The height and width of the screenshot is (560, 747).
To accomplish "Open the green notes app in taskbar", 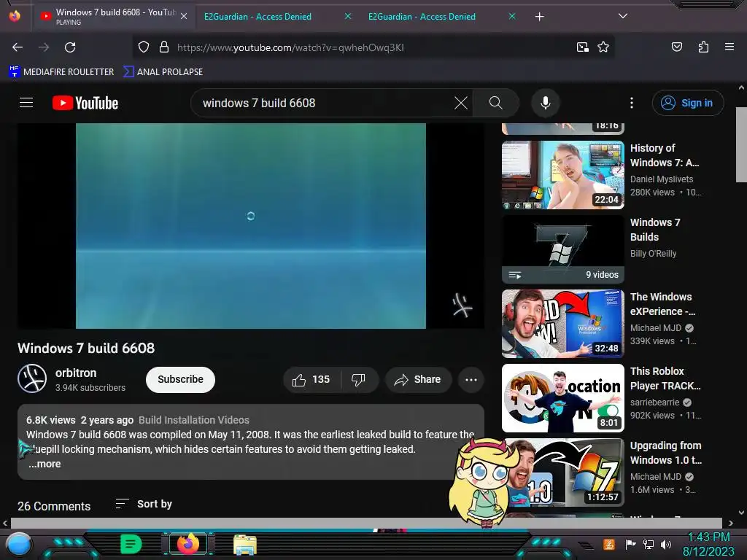I will click(x=131, y=544).
